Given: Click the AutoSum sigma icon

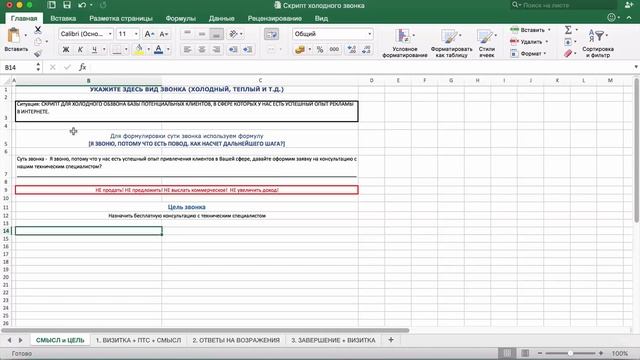Looking at the screenshot, I should pyautogui.click(x=568, y=30).
